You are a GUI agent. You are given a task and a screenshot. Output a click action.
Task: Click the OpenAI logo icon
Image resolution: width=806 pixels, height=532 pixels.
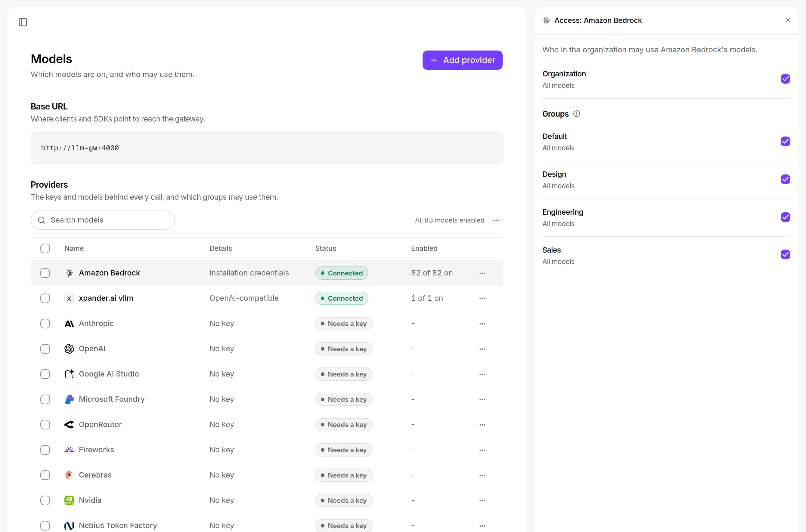pyautogui.click(x=69, y=349)
